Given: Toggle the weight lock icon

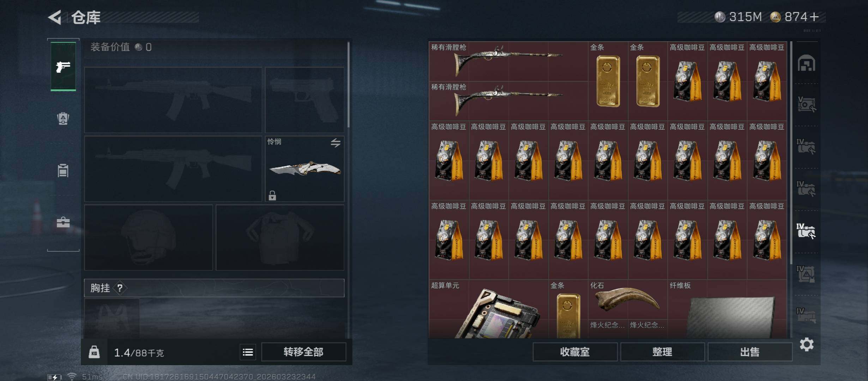Looking at the screenshot, I should [x=94, y=352].
